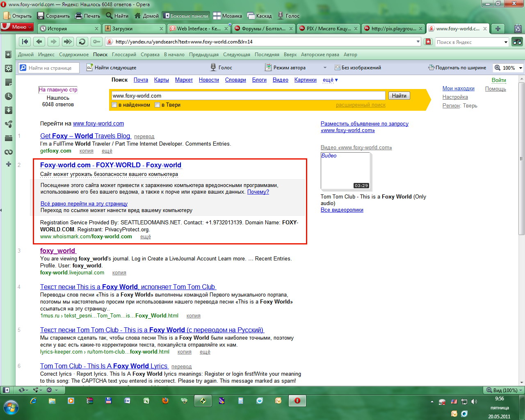The image size is (525, 420).
Task: Close the 'История' tab
Action: [96, 29]
